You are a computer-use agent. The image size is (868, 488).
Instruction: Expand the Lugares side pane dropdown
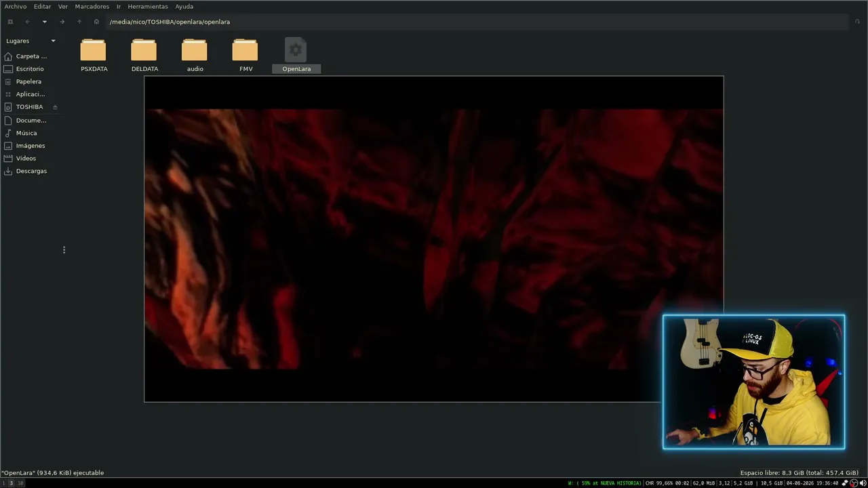click(54, 41)
